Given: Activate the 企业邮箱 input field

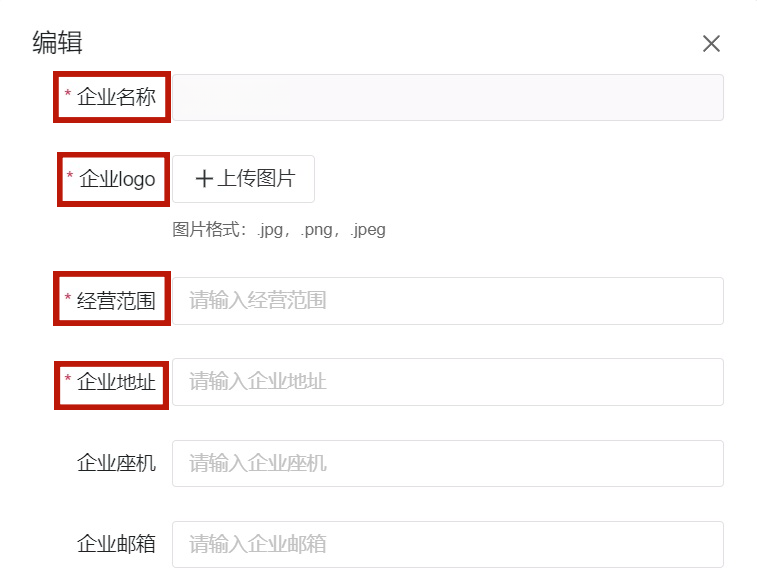Looking at the screenshot, I should [447, 545].
